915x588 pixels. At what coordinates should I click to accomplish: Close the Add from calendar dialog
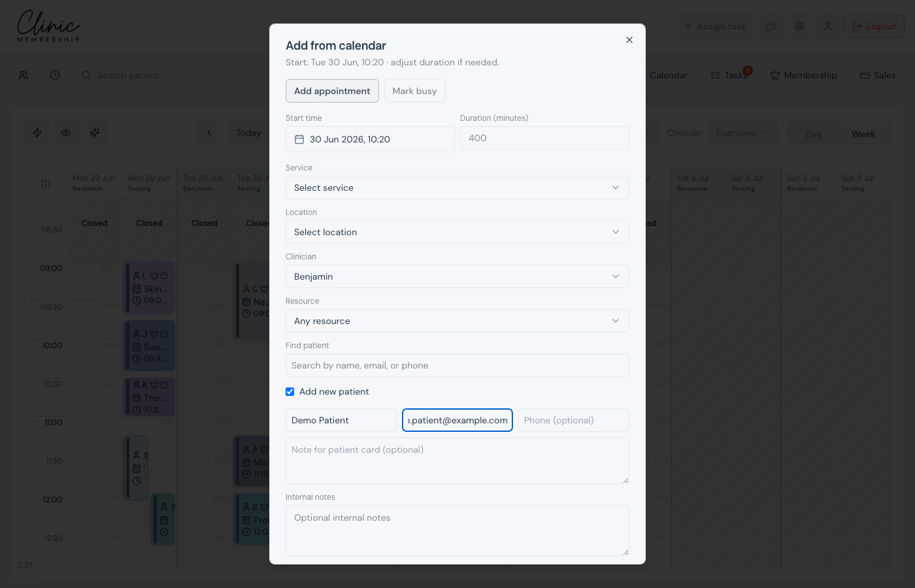(629, 40)
